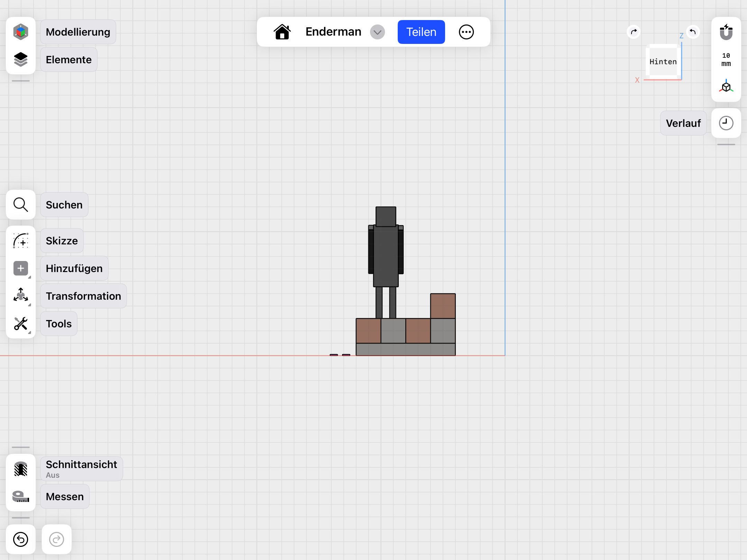This screenshot has width=747, height=560.
Task: Select the top brown block on right
Action: (x=443, y=306)
